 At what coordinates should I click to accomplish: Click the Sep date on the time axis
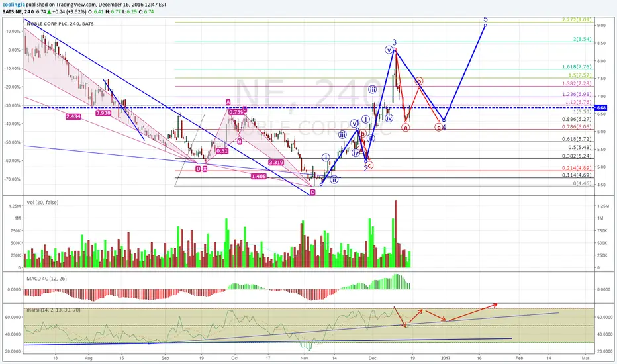165,358
